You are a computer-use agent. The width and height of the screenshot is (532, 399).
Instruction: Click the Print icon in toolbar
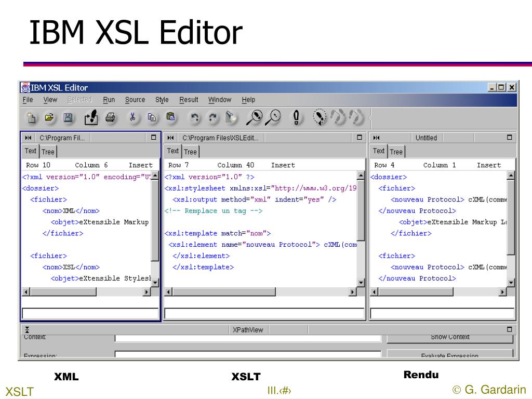(110, 118)
